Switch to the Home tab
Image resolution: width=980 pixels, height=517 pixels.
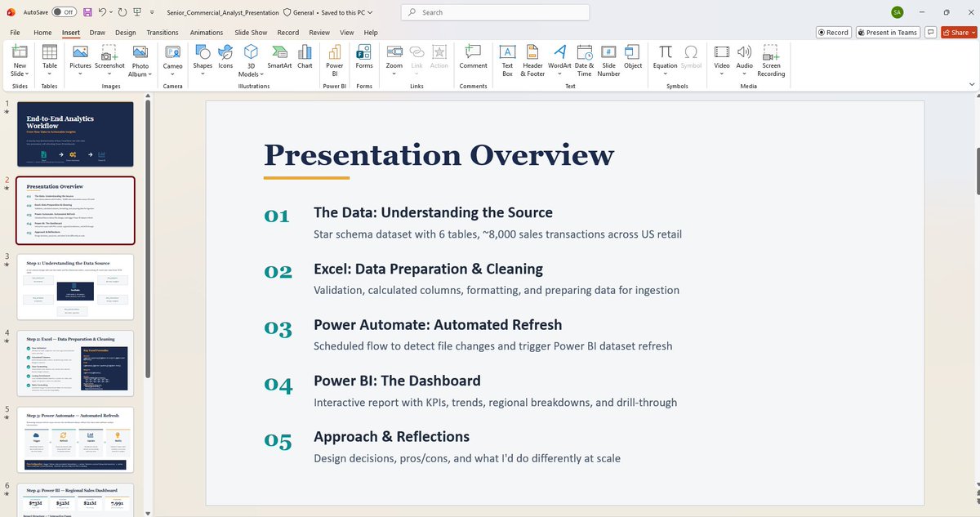coord(42,33)
